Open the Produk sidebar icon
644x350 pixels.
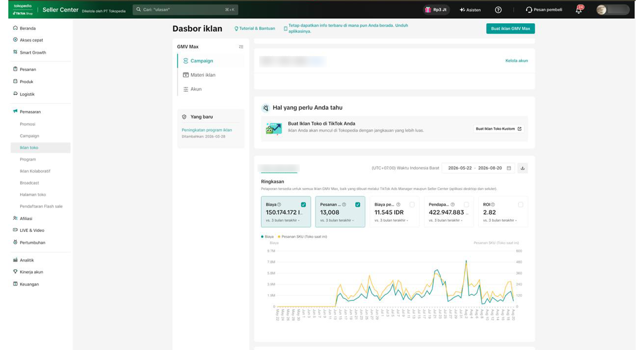[x=15, y=81]
